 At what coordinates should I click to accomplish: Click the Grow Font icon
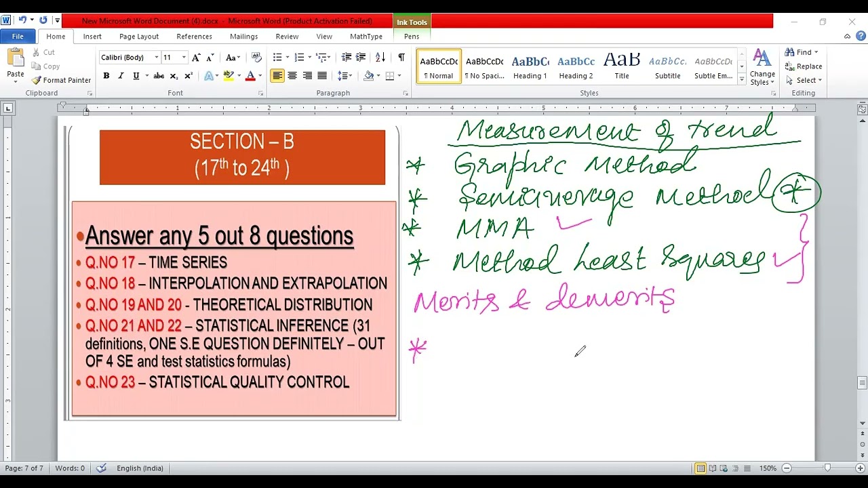coord(196,58)
